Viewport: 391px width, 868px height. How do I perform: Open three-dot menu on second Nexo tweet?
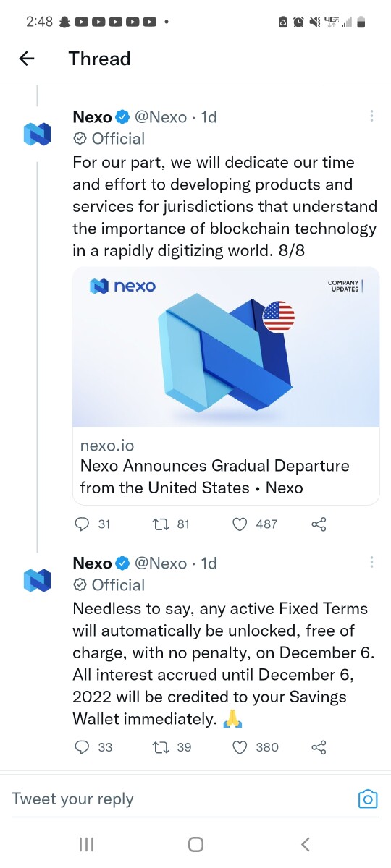[x=371, y=562]
